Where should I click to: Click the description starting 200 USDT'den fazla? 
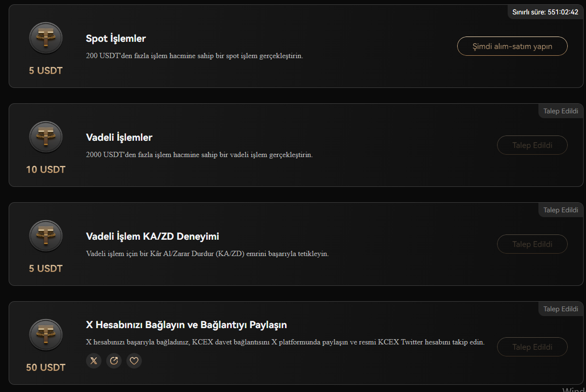click(195, 56)
